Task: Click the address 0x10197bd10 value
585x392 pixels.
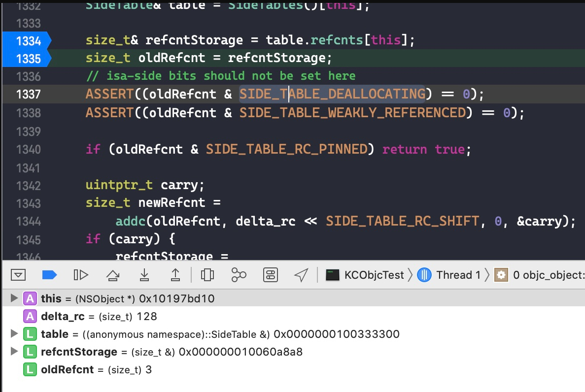Action: coord(177,298)
